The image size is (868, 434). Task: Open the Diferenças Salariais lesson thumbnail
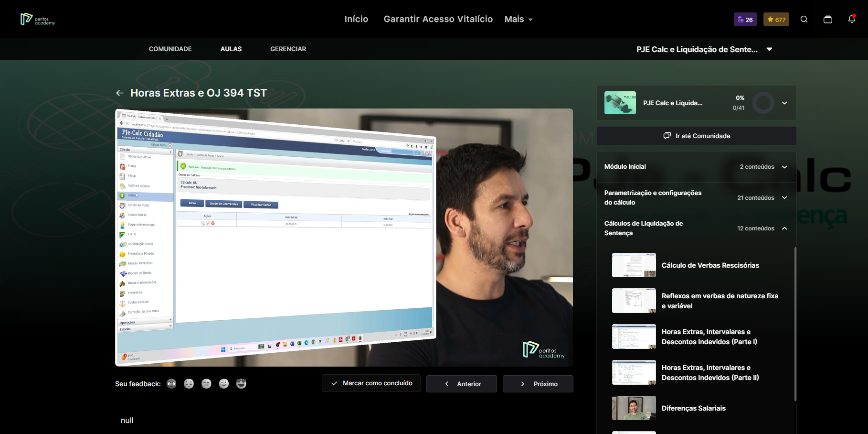click(x=634, y=408)
